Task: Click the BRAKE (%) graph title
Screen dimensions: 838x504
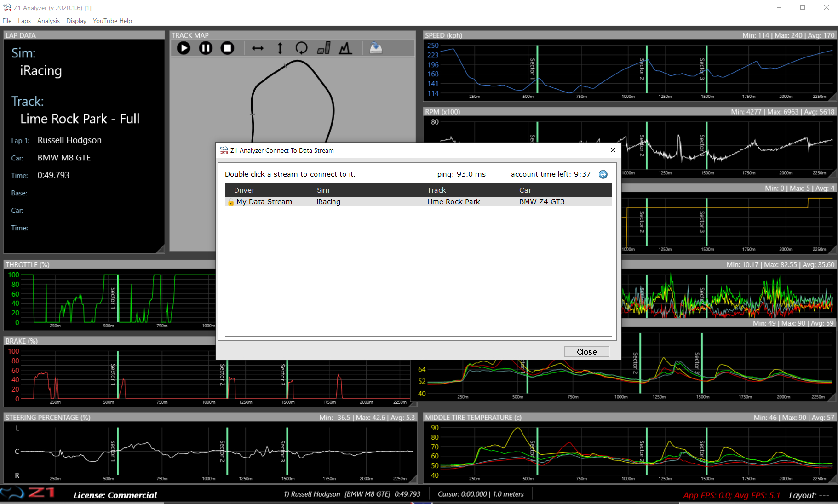Action: point(22,341)
